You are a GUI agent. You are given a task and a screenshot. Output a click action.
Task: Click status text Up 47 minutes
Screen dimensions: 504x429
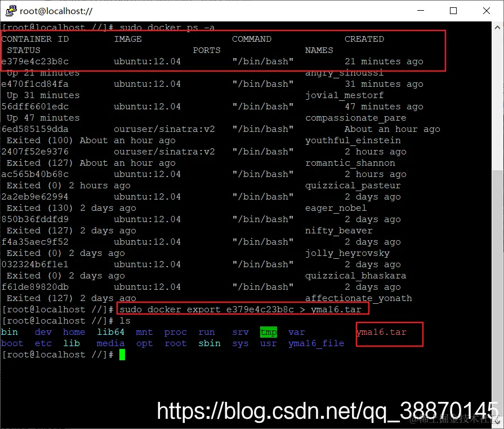pyautogui.click(x=43, y=118)
